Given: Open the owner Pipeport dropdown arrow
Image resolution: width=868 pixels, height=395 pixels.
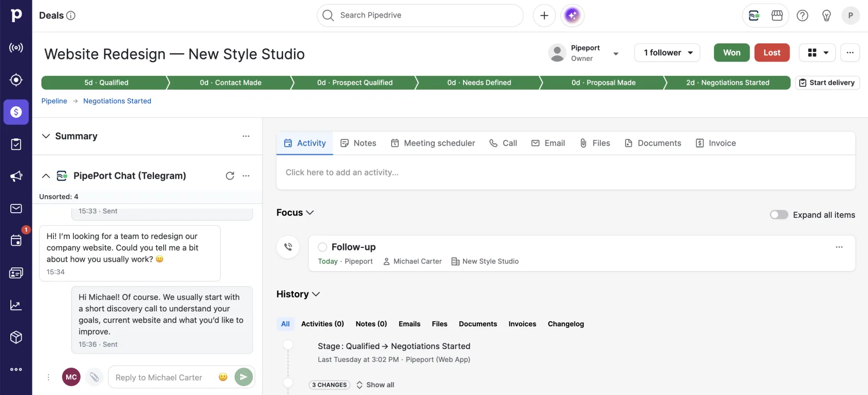Looking at the screenshot, I should point(616,54).
